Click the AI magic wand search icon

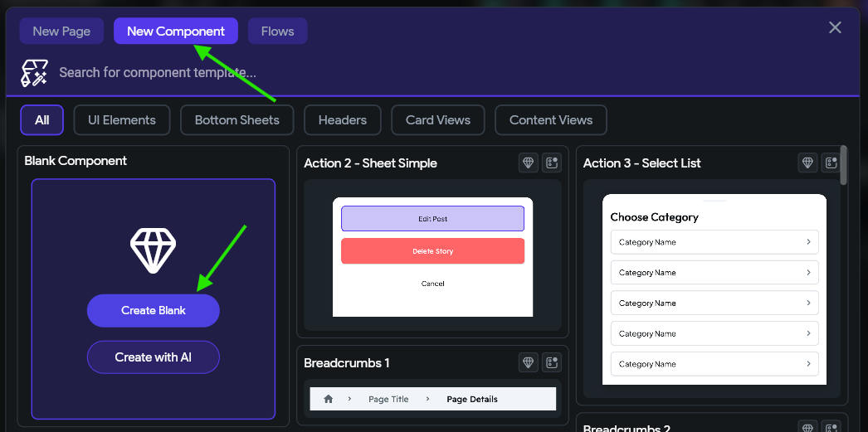pyautogui.click(x=34, y=73)
